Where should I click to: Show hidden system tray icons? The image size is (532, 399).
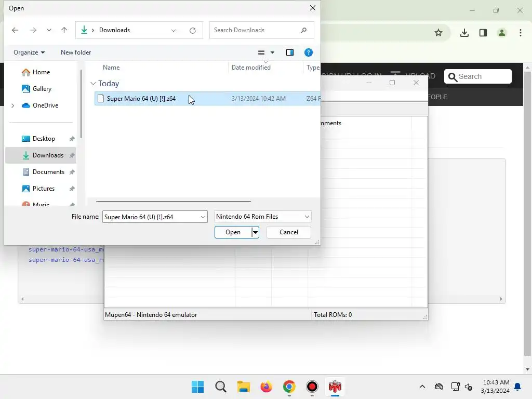pos(422,387)
